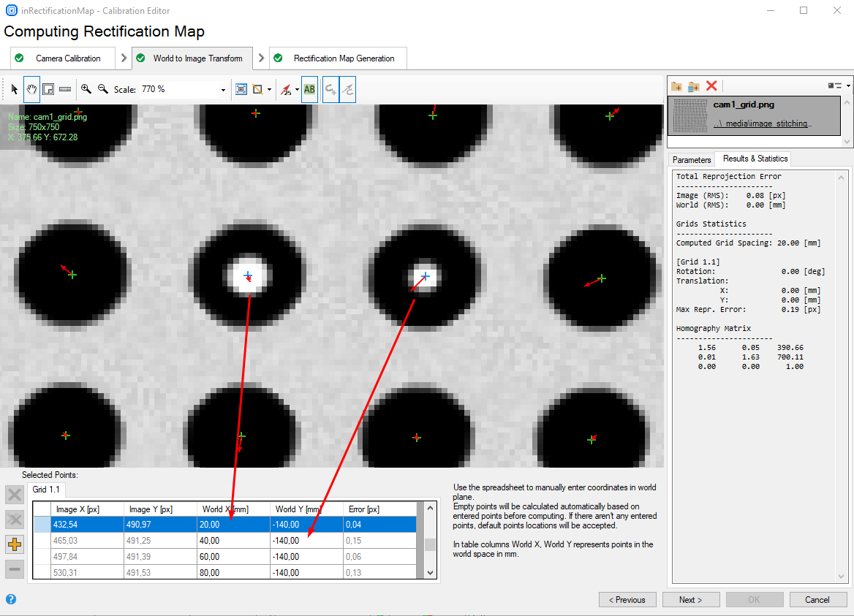Toggle the AB labels display button
The height and width of the screenshot is (616, 854).
point(309,89)
